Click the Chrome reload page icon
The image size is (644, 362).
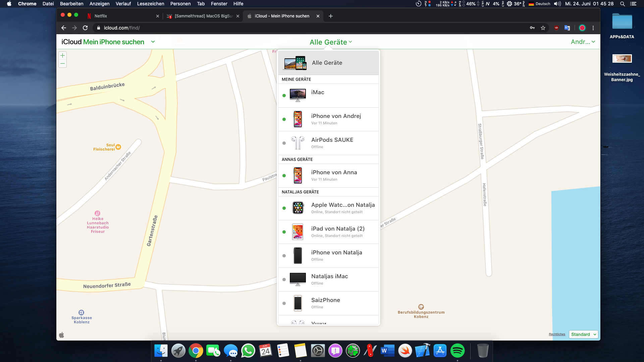[x=85, y=28]
